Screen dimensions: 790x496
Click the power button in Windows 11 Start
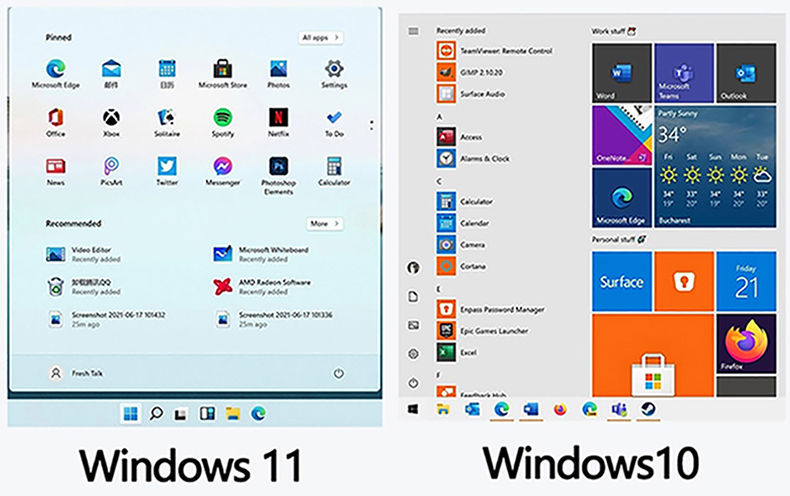click(x=339, y=374)
